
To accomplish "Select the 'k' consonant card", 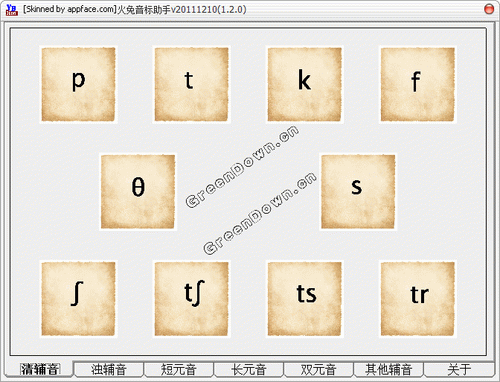I will tap(304, 85).
